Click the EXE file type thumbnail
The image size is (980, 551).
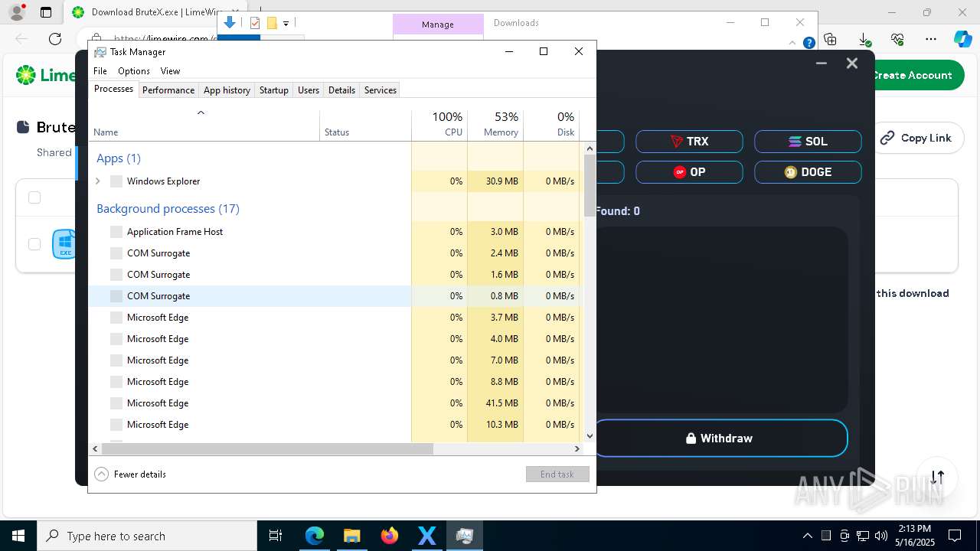[x=64, y=244]
